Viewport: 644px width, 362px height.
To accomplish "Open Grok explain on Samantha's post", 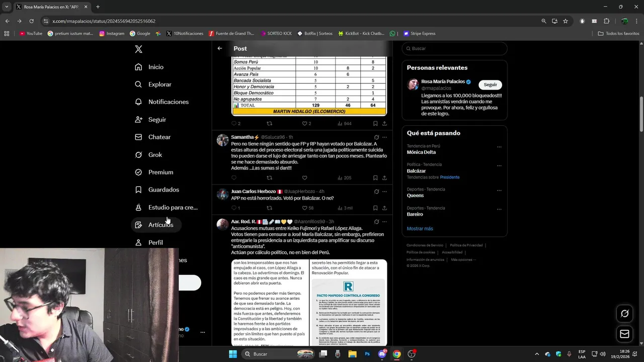I will [376, 137].
